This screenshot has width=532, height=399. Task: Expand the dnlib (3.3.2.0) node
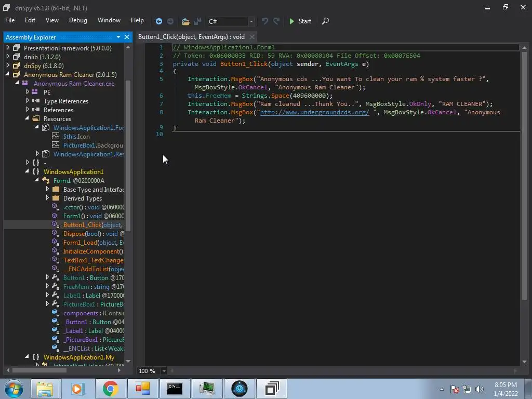(x=8, y=57)
